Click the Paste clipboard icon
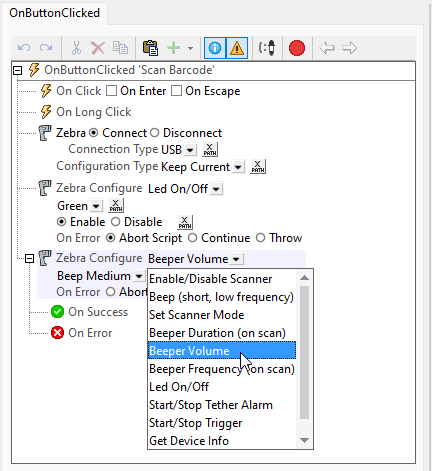Image resolution: width=432 pixels, height=471 pixels. click(150, 48)
